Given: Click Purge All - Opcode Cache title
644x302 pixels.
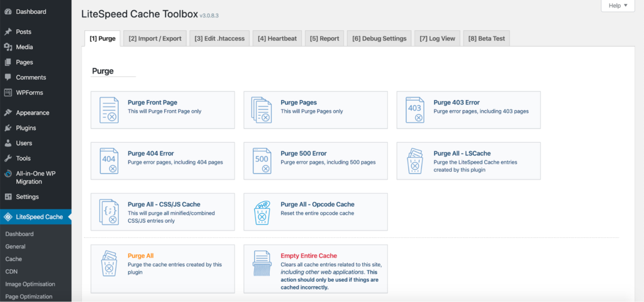Looking at the screenshot, I should [318, 204].
